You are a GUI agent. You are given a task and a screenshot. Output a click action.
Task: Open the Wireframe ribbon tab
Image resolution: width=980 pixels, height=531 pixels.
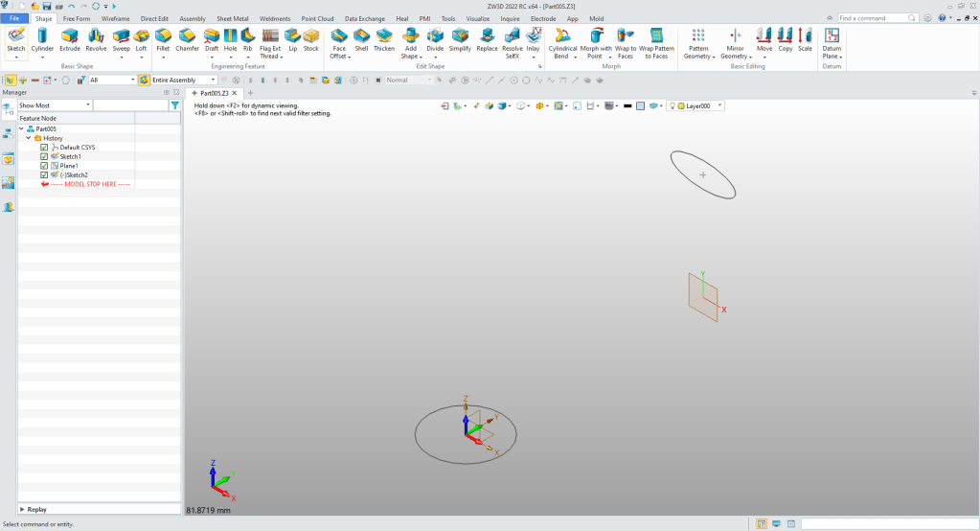(115, 18)
